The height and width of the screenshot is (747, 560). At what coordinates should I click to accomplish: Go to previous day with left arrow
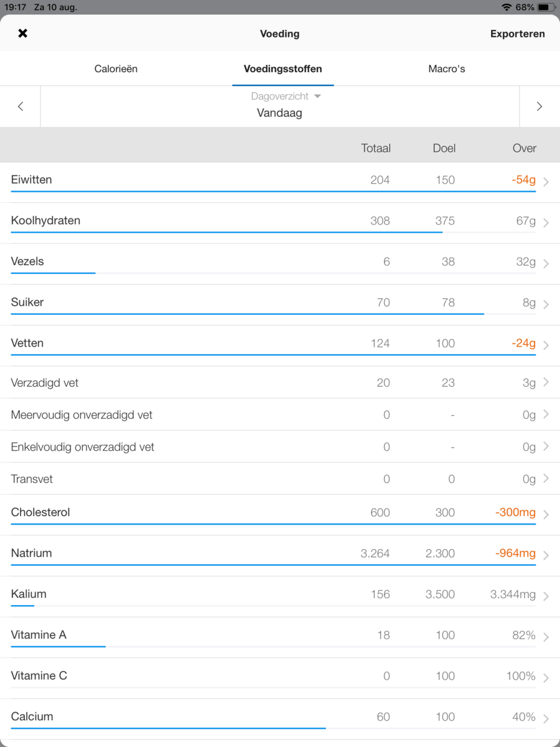(x=21, y=106)
